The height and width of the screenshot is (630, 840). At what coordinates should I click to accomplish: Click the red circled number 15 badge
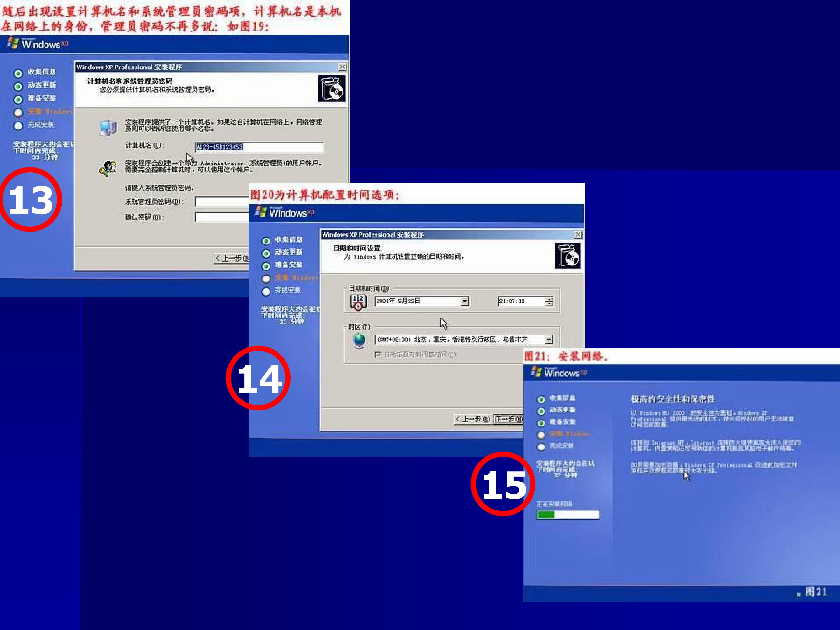coord(503,484)
